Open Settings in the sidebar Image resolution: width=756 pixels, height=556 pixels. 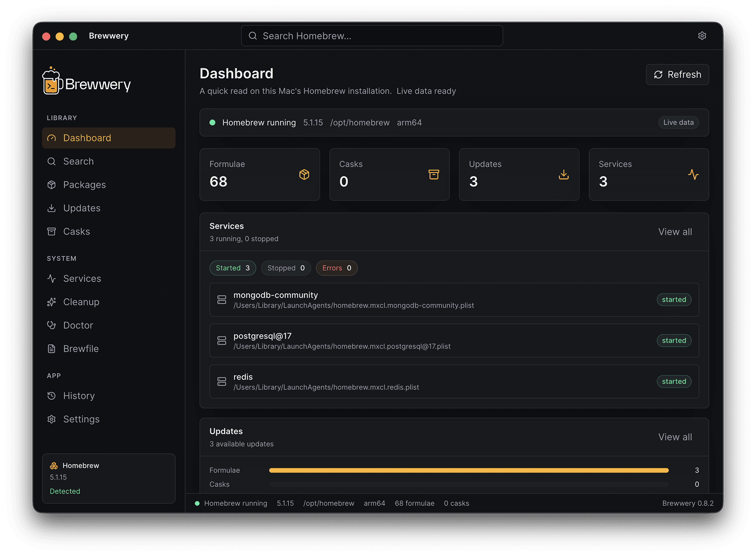(x=109, y=419)
